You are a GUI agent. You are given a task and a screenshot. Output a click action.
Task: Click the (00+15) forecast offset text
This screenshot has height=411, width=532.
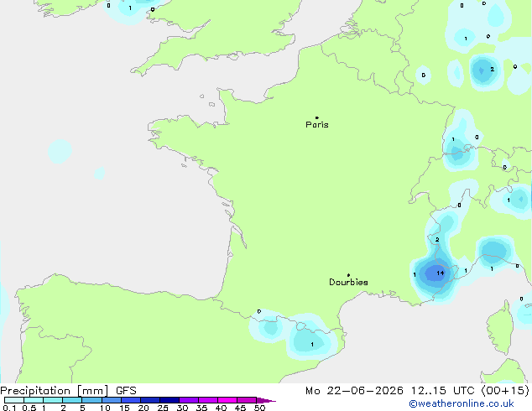pyautogui.click(x=505, y=391)
